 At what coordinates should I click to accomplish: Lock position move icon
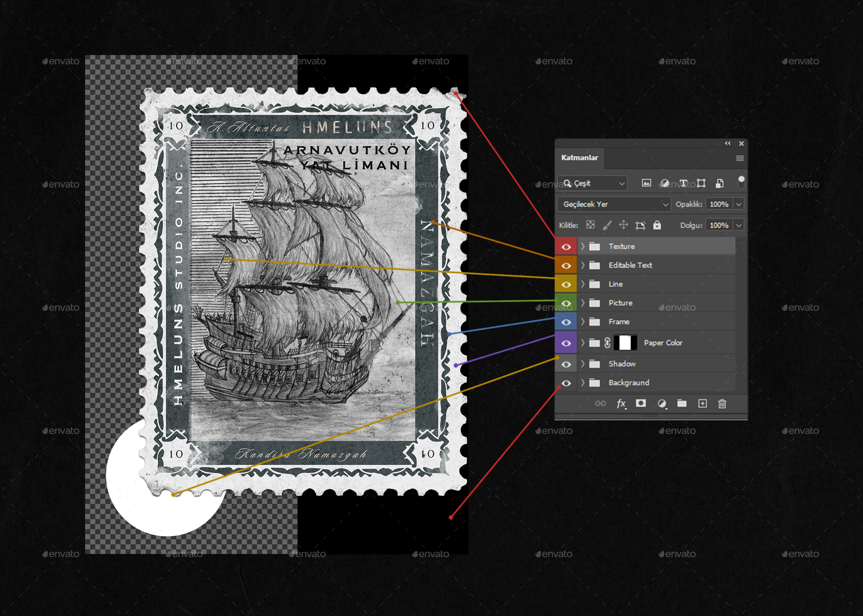coord(623,225)
